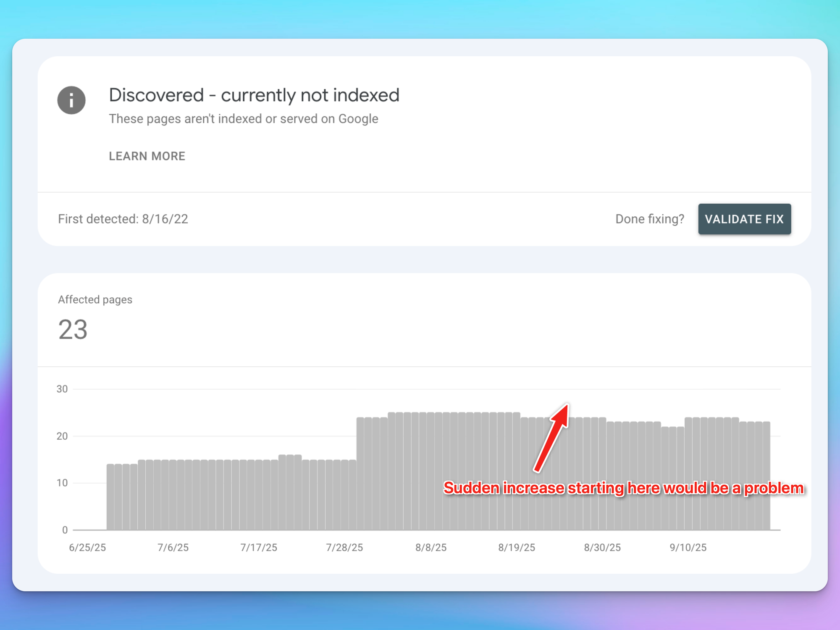Viewport: 840px width, 630px height.
Task: Click the 'Discovered - currently not indexed' heading
Action: pyautogui.click(x=254, y=95)
